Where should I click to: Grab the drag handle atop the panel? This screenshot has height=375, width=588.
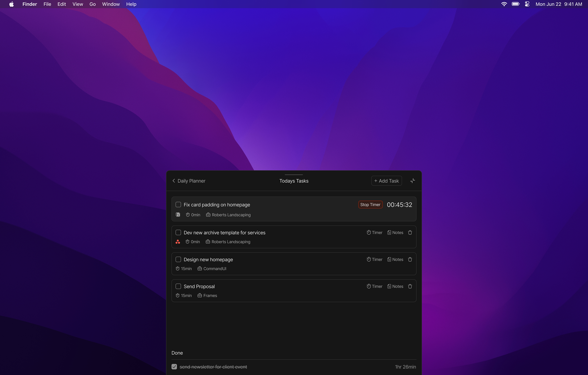(x=294, y=175)
